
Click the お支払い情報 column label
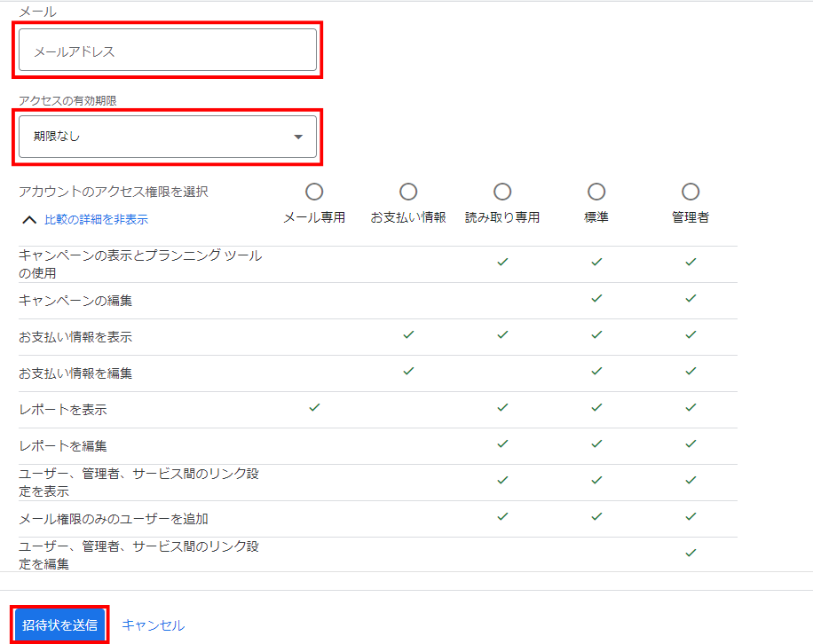(408, 217)
